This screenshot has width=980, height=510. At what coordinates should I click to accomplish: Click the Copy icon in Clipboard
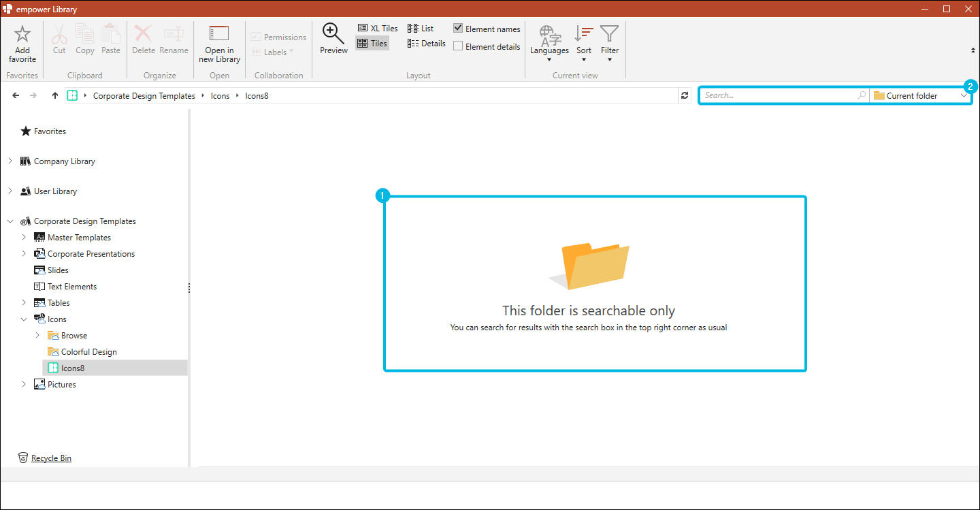(x=85, y=34)
